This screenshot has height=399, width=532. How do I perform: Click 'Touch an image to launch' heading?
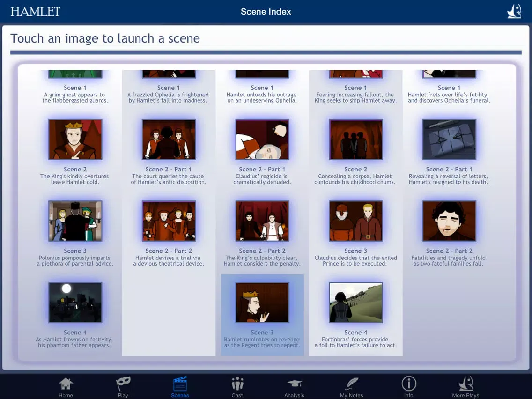tap(105, 38)
